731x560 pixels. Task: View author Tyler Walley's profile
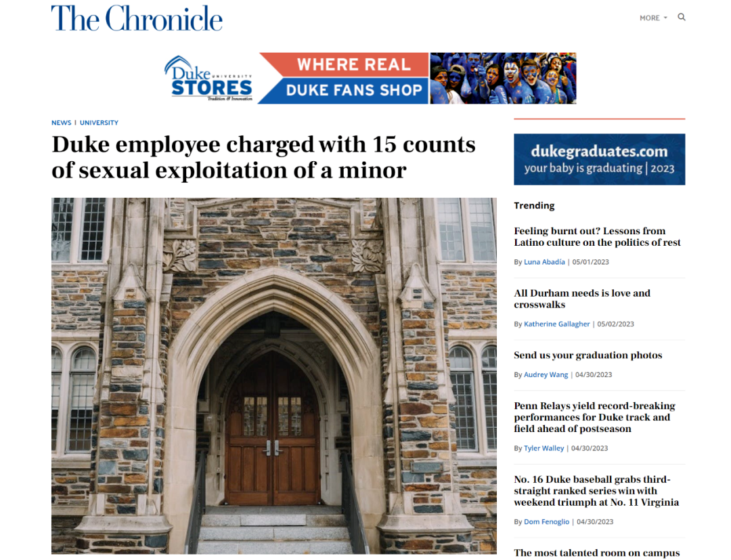544,448
